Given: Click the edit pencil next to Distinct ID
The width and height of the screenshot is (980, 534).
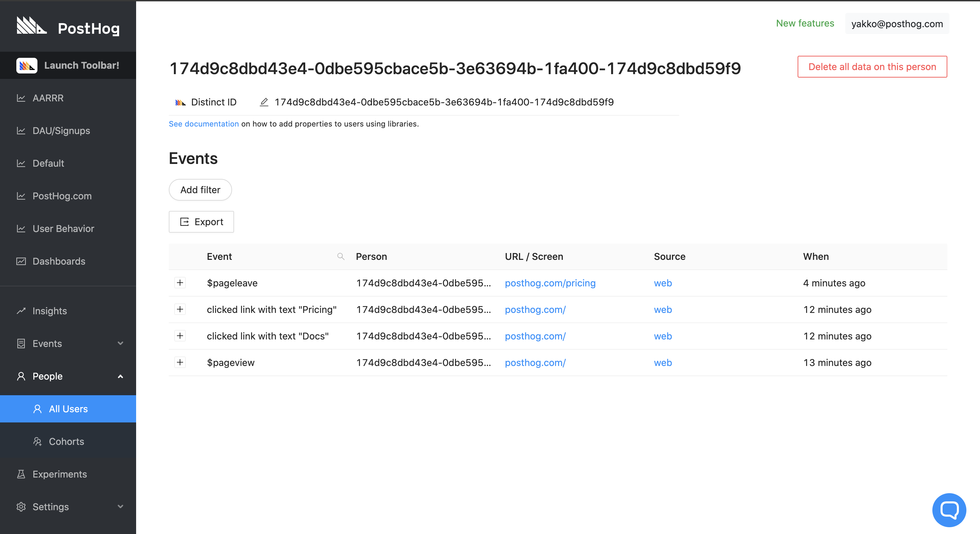Looking at the screenshot, I should 264,102.
